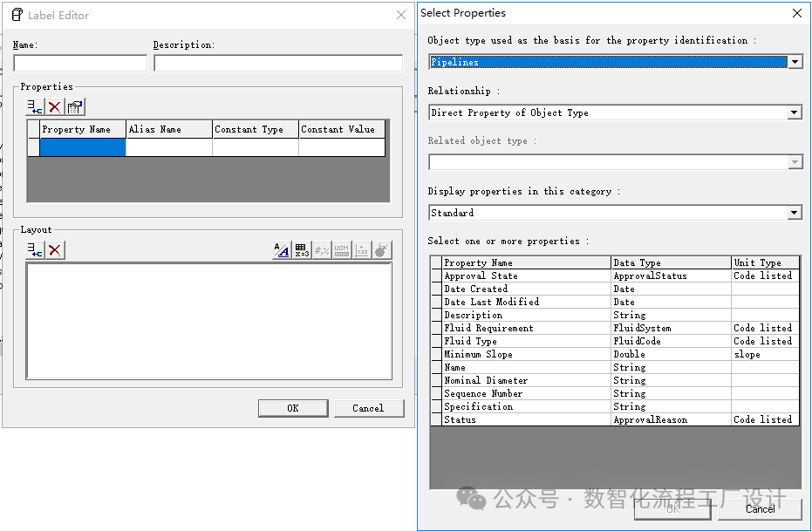
Task: Select the 'Sequence Number' property row
Action: [x=615, y=394]
